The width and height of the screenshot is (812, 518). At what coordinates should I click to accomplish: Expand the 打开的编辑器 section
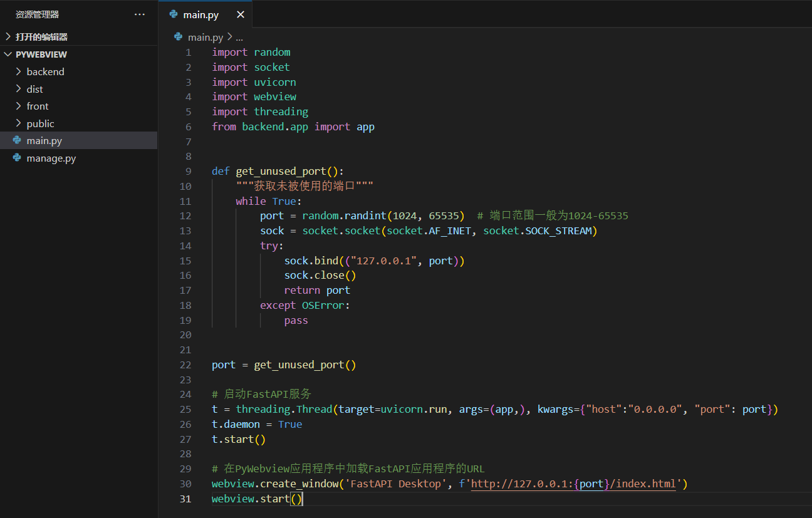point(78,37)
